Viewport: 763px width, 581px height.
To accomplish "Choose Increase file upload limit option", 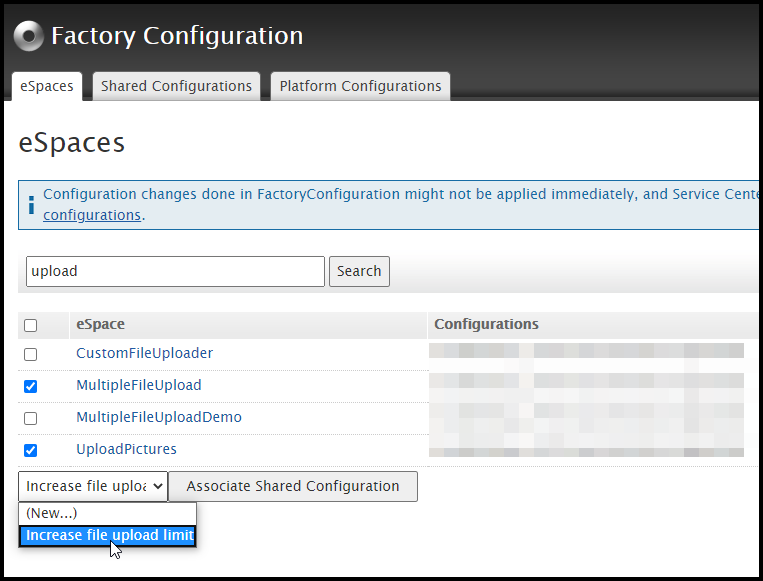I will [x=108, y=536].
